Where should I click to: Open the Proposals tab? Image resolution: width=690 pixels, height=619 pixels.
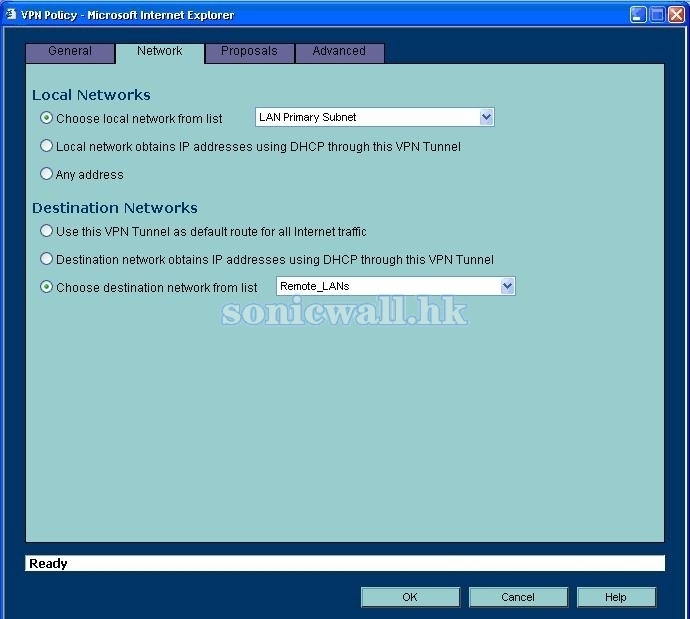250,53
